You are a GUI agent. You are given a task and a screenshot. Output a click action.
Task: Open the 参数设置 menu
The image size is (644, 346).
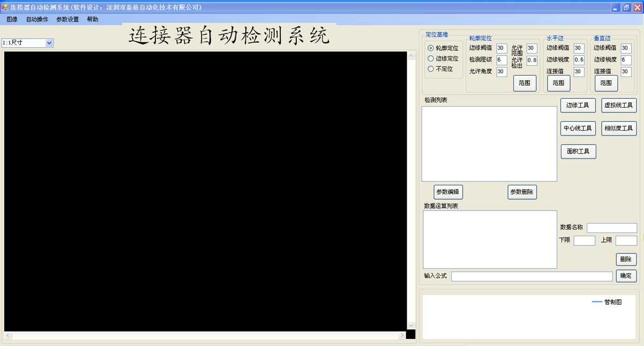(x=68, y=19)
